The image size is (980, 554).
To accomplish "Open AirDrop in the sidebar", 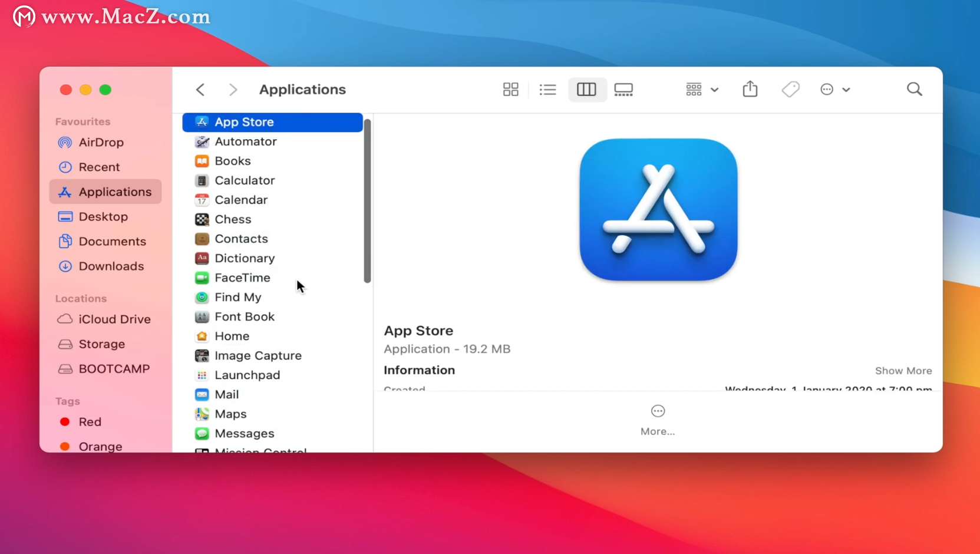I will [x=105, y=143].
